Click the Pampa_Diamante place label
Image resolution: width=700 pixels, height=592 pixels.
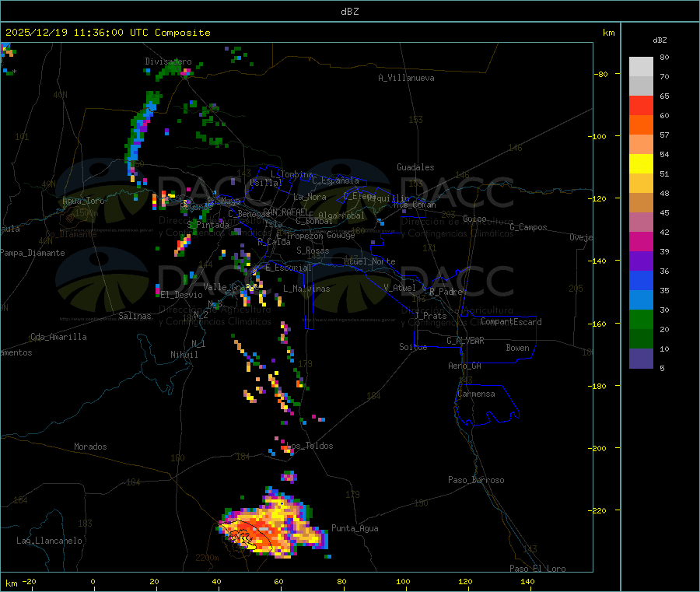pyautogui.click(x=32, y=253)
